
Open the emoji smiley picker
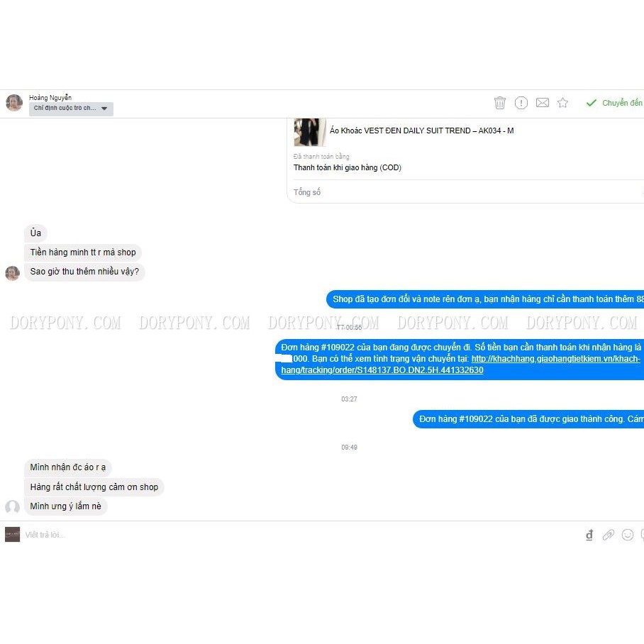coord(627,535)
